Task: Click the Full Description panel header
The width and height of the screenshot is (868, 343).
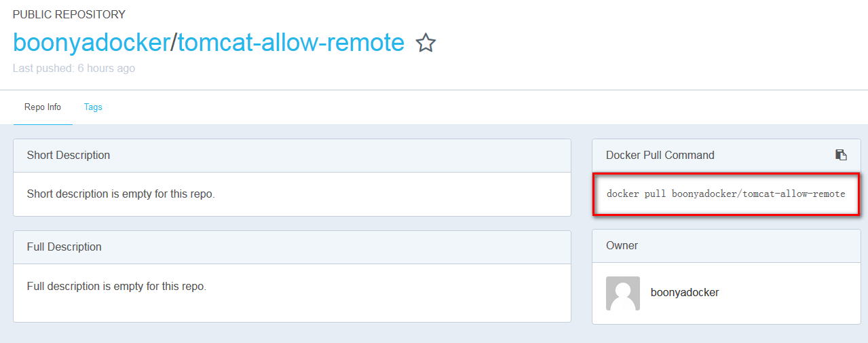Action: click(64, 247)
